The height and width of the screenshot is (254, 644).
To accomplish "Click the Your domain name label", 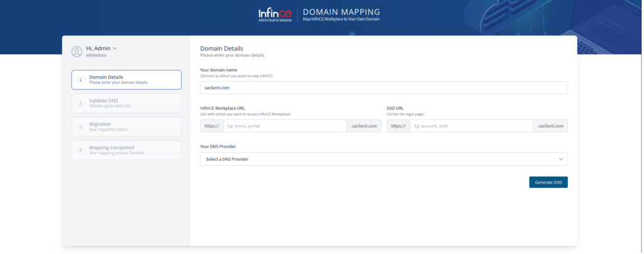I will click(219, 70).
